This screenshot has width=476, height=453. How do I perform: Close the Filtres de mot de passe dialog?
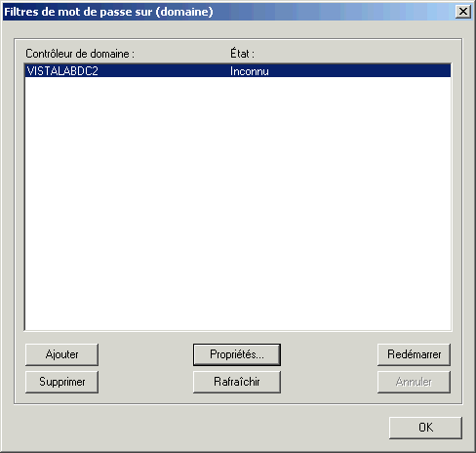[463, 12]
